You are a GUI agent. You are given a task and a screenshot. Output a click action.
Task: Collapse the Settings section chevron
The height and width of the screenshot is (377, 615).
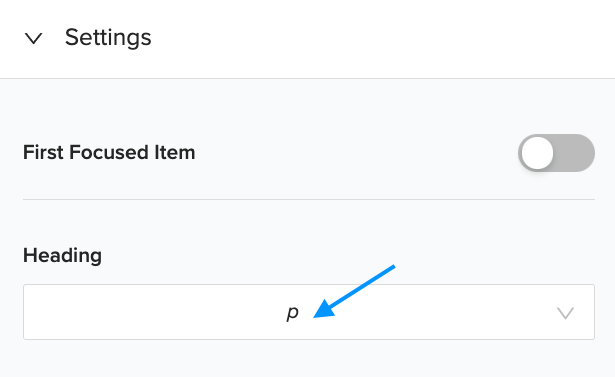pyautogui.click(x=33, y=38)
